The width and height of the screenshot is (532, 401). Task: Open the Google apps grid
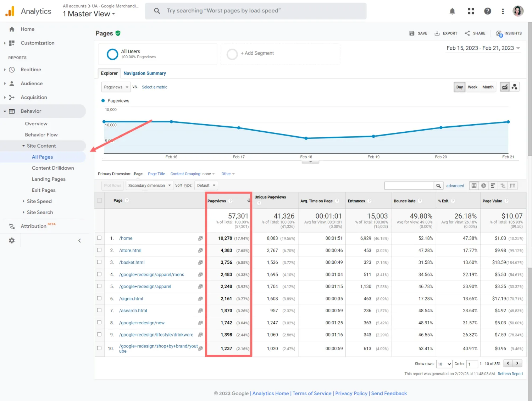point(471,11)
